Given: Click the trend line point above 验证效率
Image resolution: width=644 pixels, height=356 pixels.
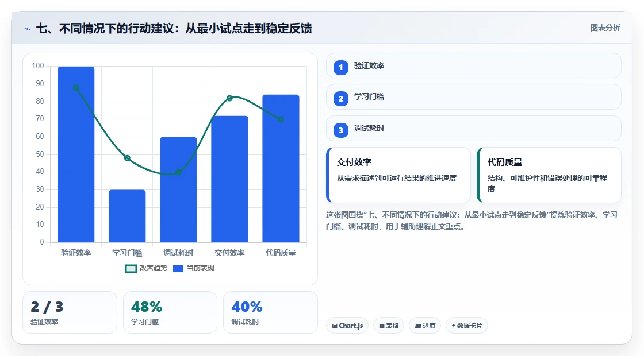Looking at the screenshot, I should (76, 88).
